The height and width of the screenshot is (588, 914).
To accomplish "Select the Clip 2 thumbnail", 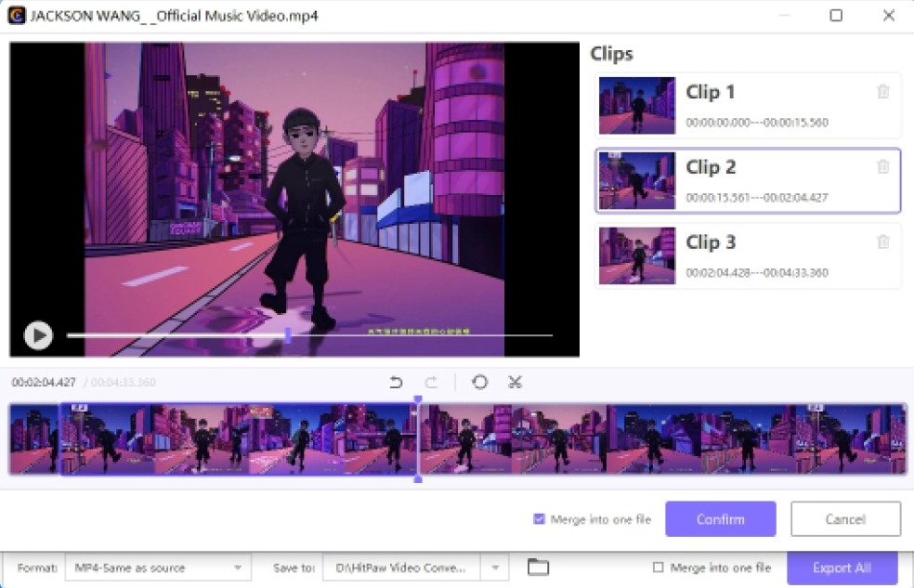I will click(x=637, y=180).
